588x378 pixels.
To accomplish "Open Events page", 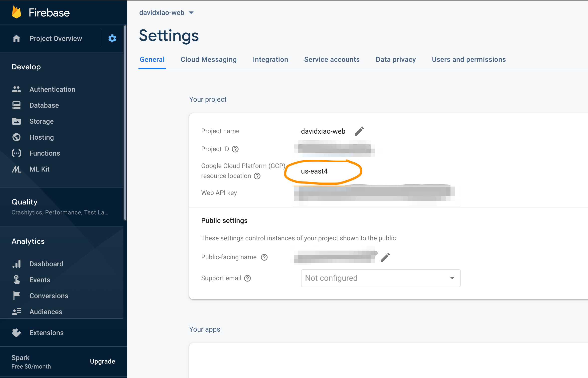I will [40, 280].
